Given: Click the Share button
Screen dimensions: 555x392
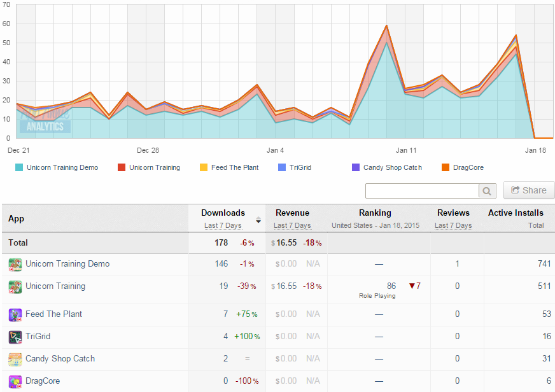Looking at the screenshot, I should (x=529, y=190).
